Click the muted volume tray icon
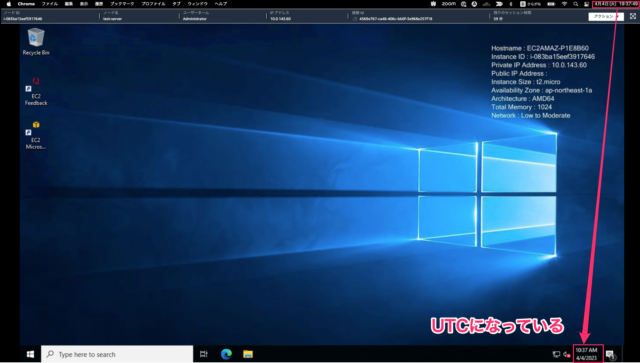This screenshot has width=640, height=363. tap(567, 354)
